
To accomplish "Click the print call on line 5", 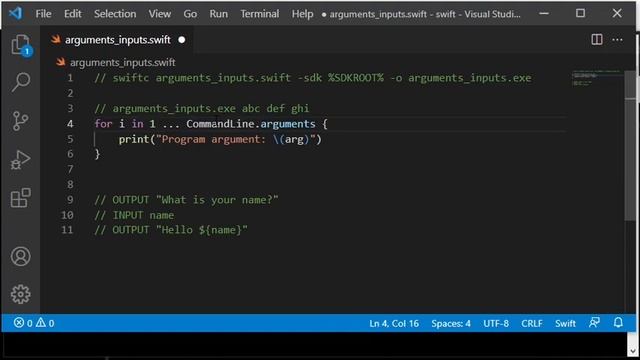I will click(134, 139).
